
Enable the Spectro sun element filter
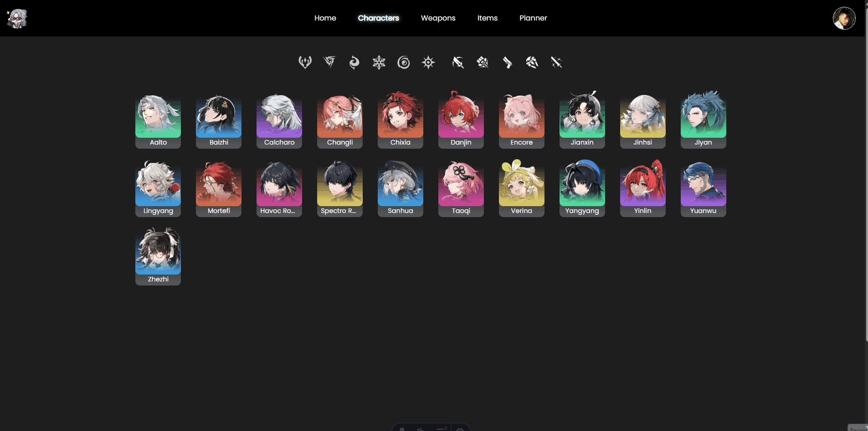(428, 62)
